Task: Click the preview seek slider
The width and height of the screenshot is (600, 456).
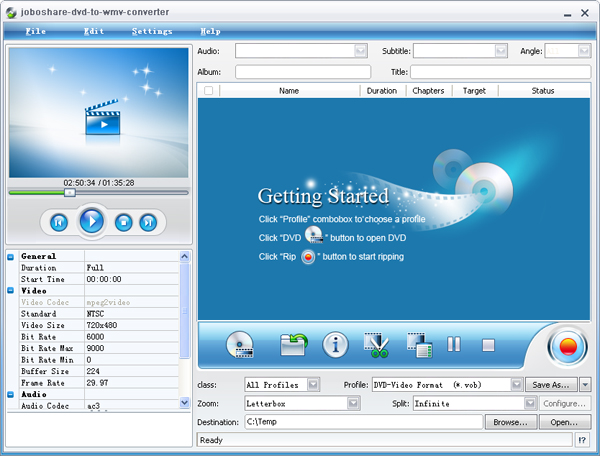Action: pos(98,192)
